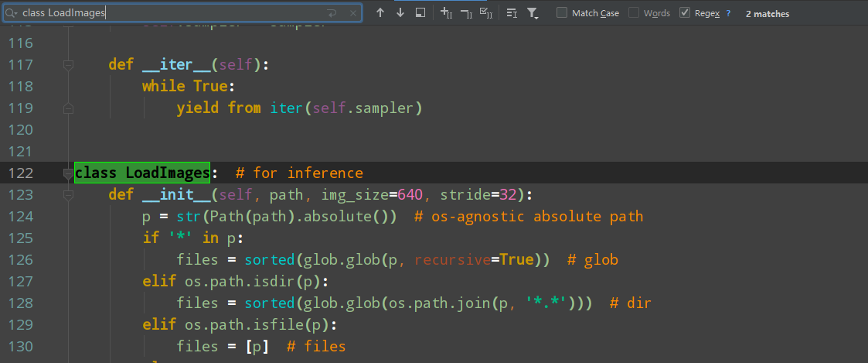The height and width of the screenshot is (363, 868).
Task: Open search results in Find window icon
Action: [512, 12]
